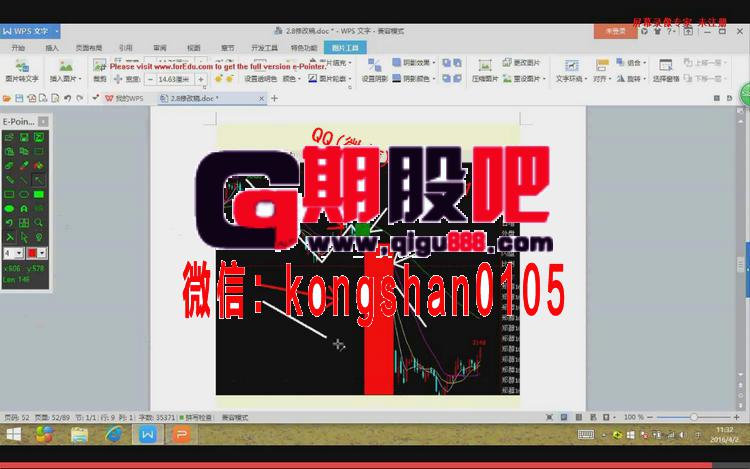Expand the 图片轮廓 dropdown
The image size is (750, 469).
pyautogui.click(x=350, y=79)
